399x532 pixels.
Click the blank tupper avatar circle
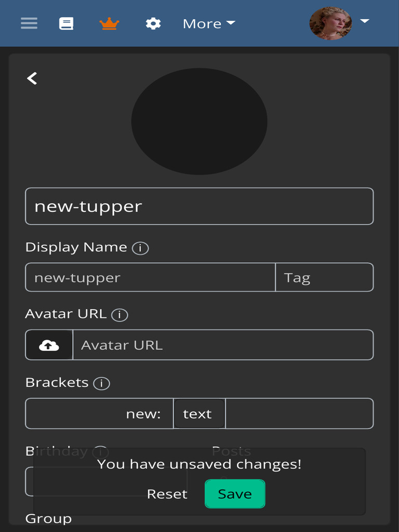199,121
